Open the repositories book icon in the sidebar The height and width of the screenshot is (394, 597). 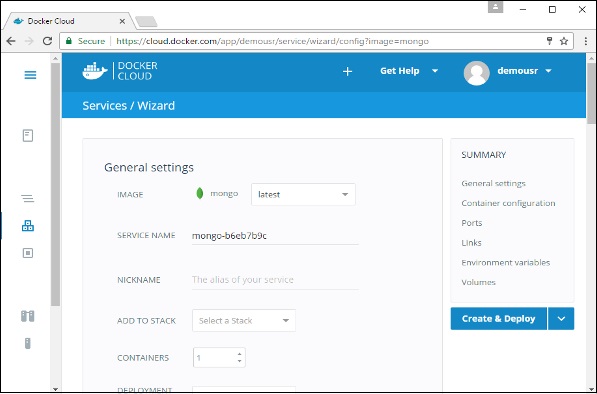[28, 136]
